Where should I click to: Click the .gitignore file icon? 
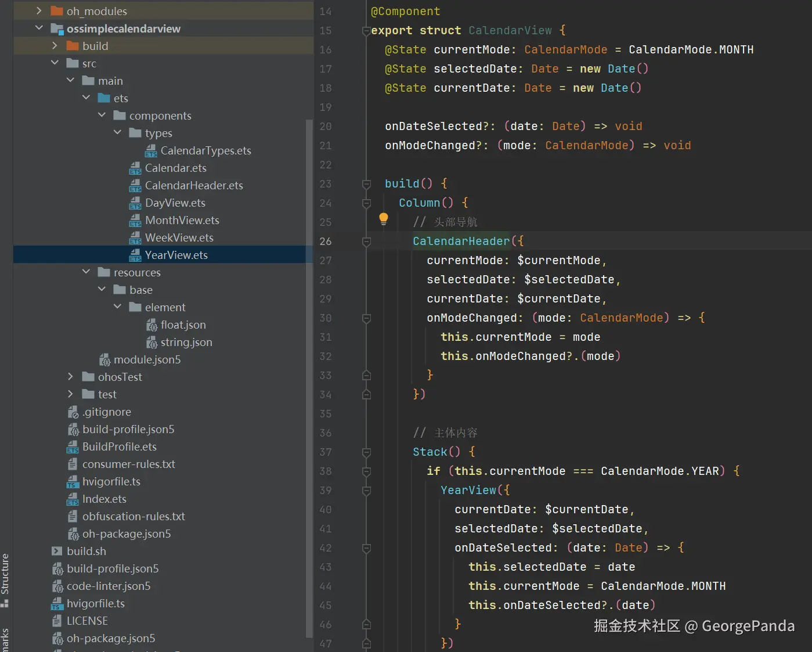[x=73, y=412]
